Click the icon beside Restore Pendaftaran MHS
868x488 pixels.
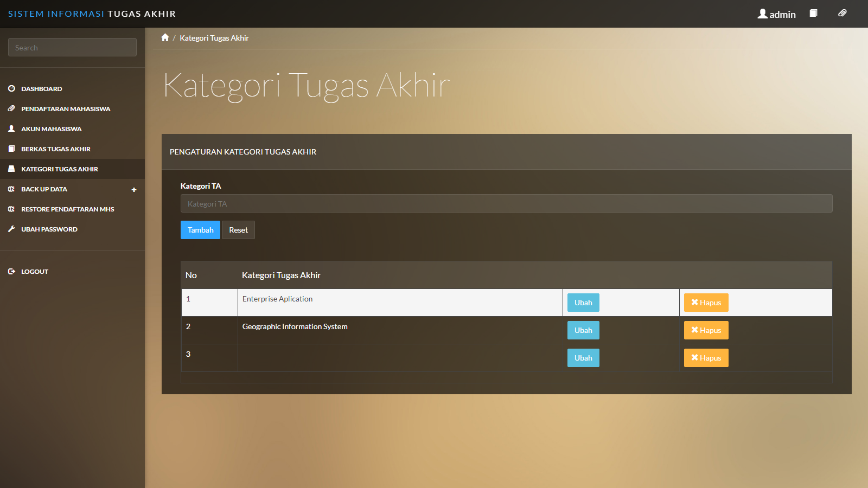point(11,209)
